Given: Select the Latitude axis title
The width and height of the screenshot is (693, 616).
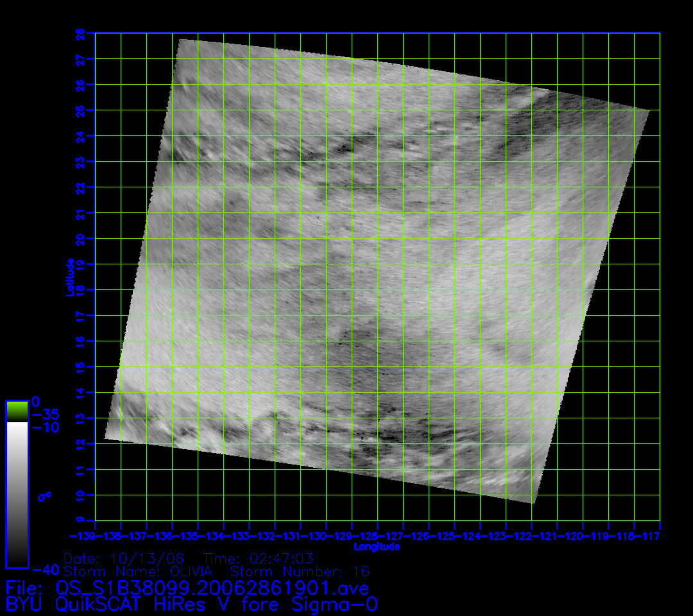Looking at the screenshot, I should [x=68, y=277].
